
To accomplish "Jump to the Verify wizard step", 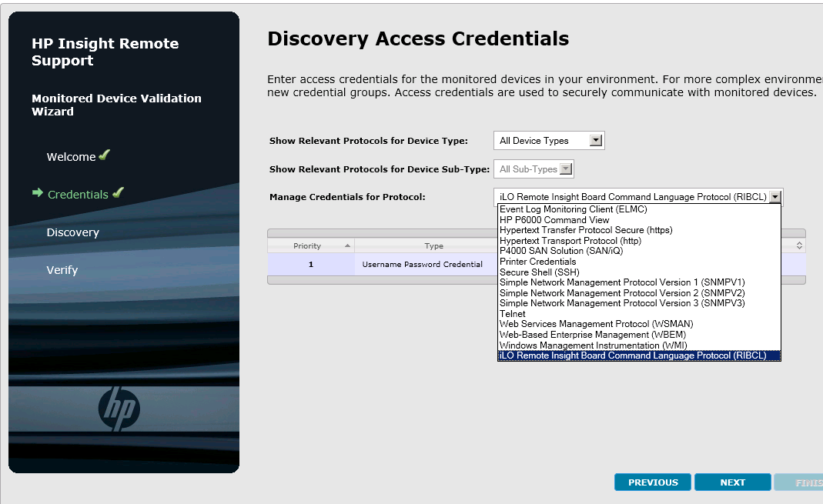I will pos(62,270).
